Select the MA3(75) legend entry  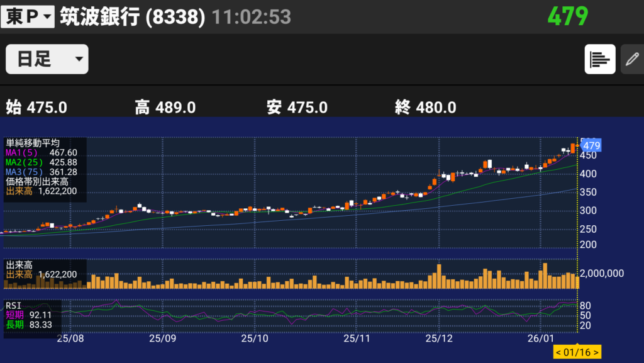42,172
